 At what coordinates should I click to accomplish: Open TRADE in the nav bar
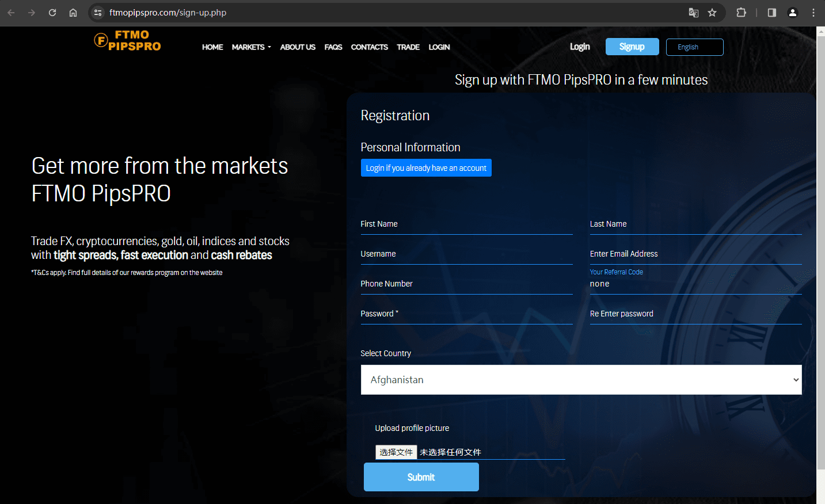[408, 47]
